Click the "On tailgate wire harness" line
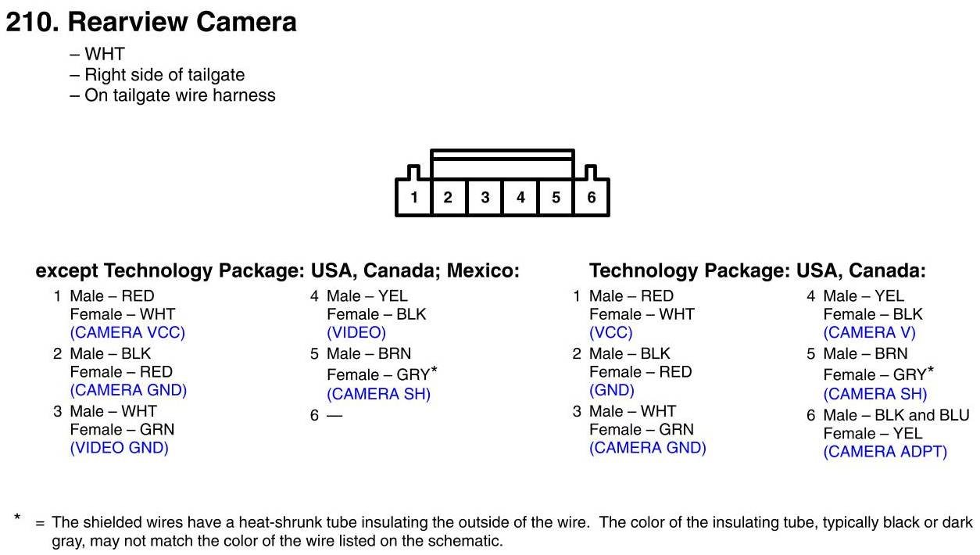 tap(180, 95)
